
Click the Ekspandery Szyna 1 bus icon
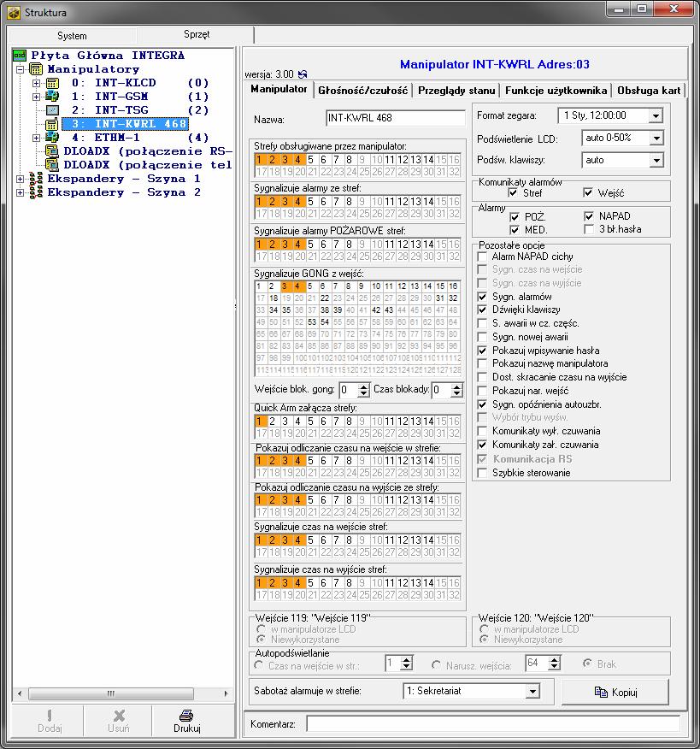[36, 179]
